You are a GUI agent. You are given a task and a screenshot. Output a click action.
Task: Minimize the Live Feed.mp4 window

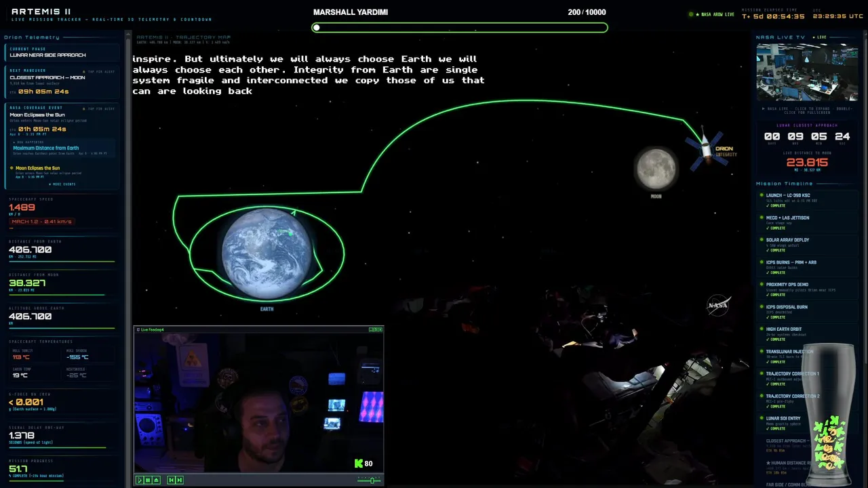pyautogui.click(x=371, y=329)
